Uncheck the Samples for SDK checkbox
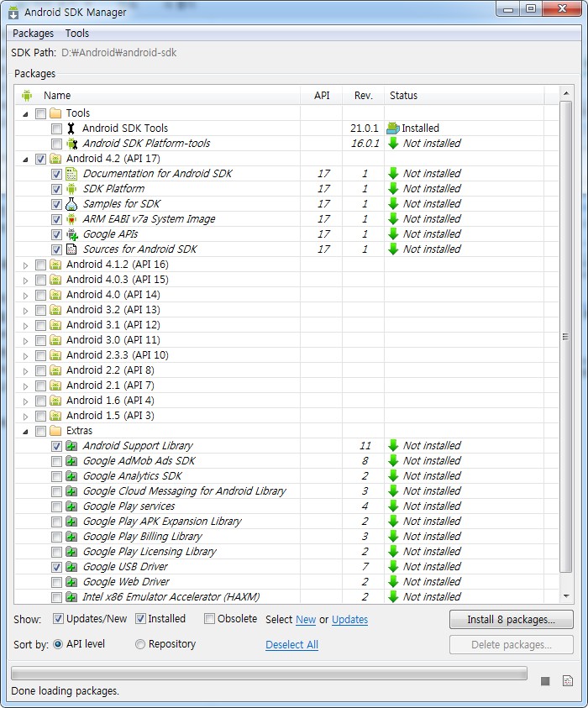Image resolution: width=588 pixels, height=708 pixels. coord(56,205)
